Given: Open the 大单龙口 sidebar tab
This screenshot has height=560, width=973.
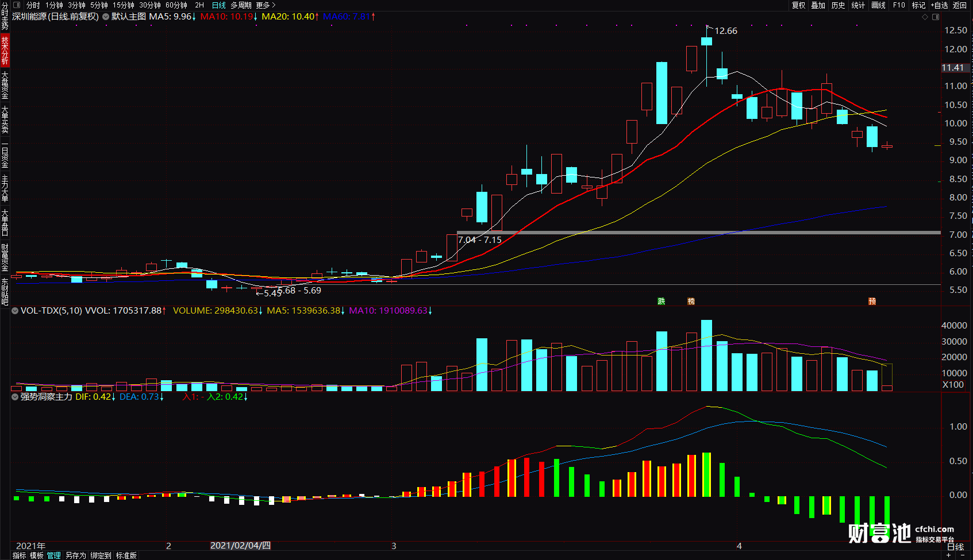Looking at the screenshot, I should [5, 223].
